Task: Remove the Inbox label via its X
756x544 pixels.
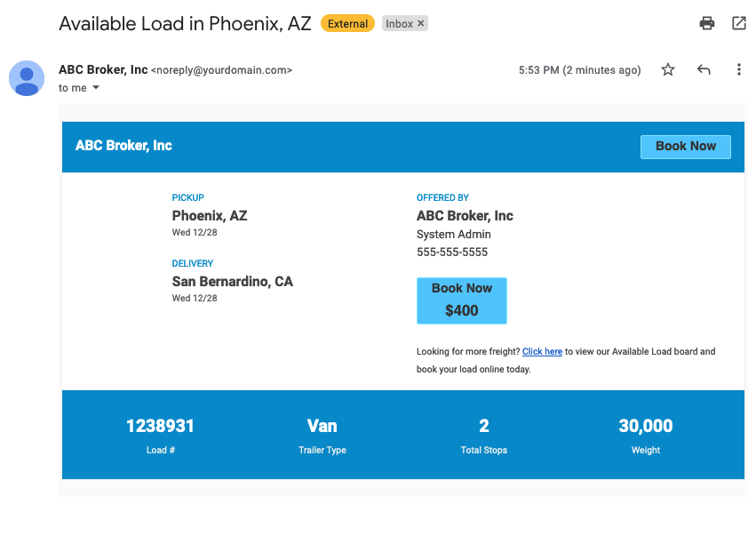Action: click(x=420, y=23)
